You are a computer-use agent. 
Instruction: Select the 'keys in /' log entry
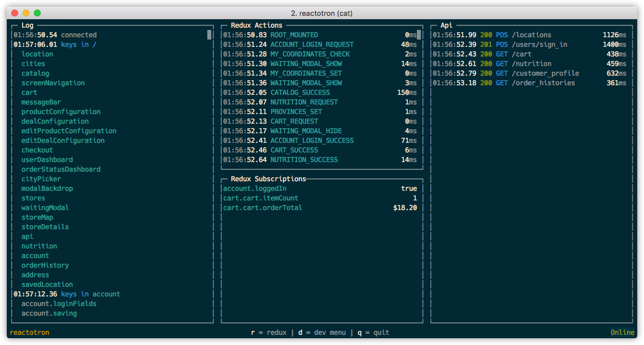click(x=55, y=45)
